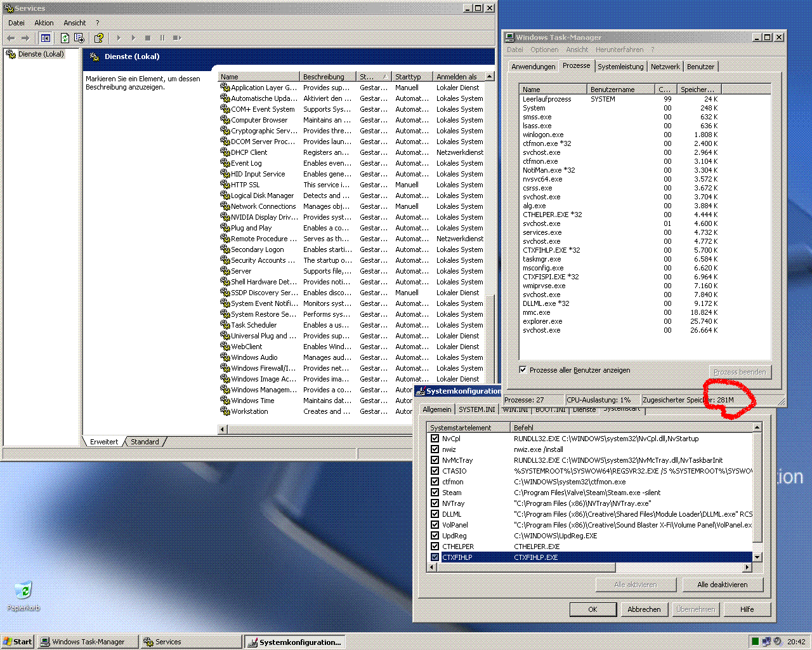
Task: Switch to Windows Task-Manager taskbar button
Action: [x=88, y=642]
